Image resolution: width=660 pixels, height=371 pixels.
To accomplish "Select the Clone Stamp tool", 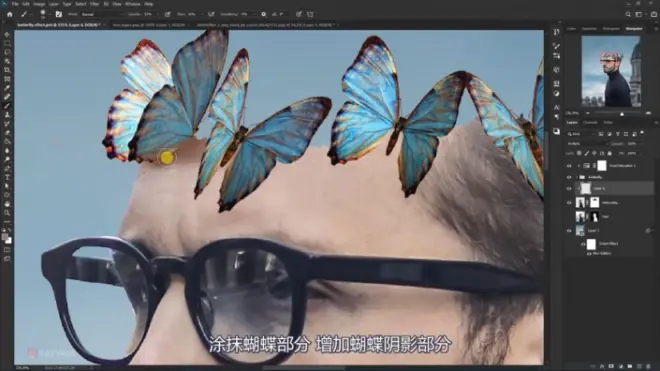I will [x=7, y=115].
